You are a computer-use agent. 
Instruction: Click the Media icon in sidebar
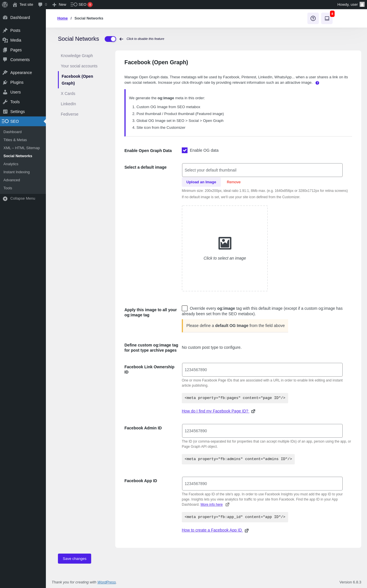point(5,40)
